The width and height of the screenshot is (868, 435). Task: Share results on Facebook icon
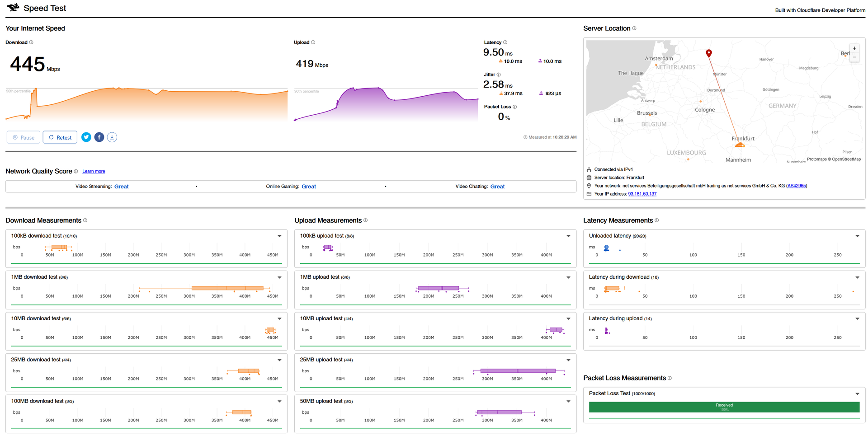pos(99,137)
